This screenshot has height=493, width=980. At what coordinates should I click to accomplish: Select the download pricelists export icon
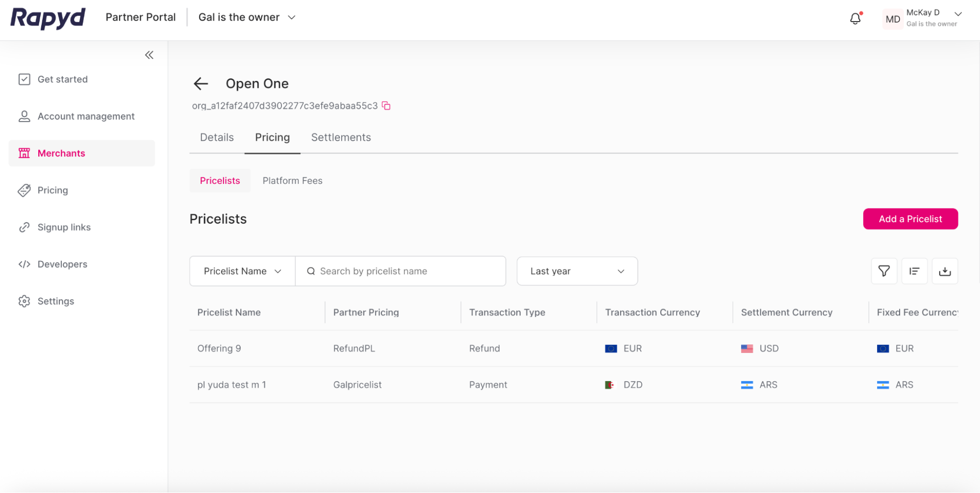[945, 271]
